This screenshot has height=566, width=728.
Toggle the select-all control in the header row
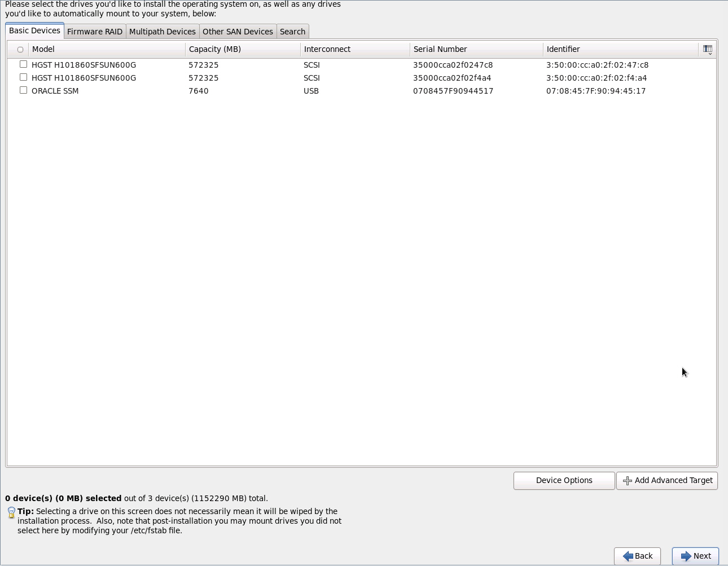pos(20,50)
